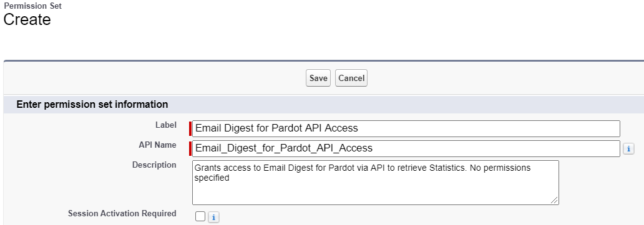Click the 'Create' page title
The image size is (644, 225).
coord(27,19)
